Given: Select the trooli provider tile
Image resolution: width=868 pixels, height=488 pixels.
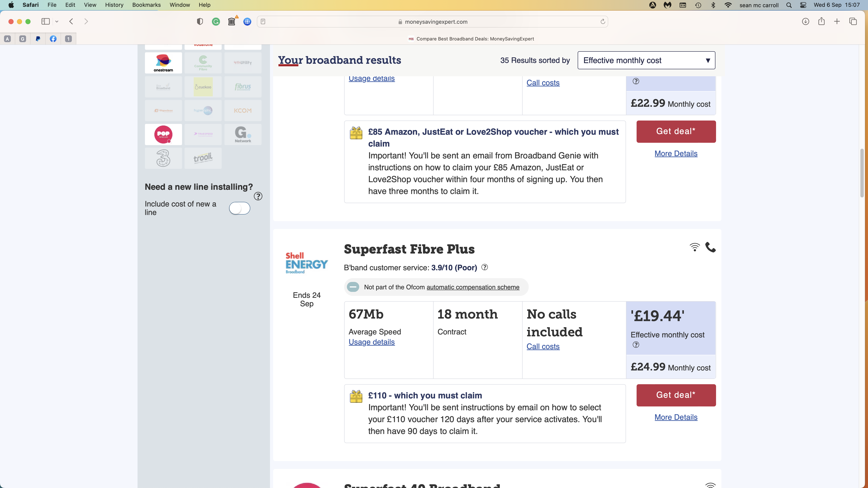Looking at the screenshot, I should [x=203, y=158].
